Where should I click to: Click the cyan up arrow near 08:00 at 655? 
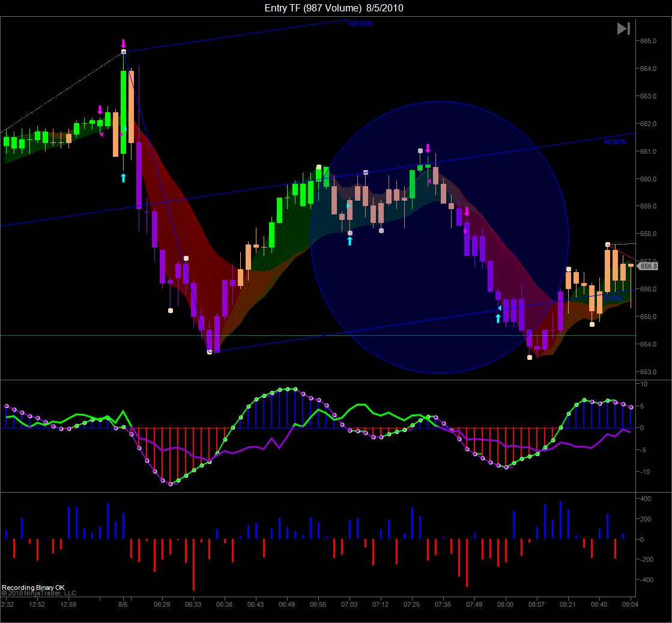coord(498,318)
